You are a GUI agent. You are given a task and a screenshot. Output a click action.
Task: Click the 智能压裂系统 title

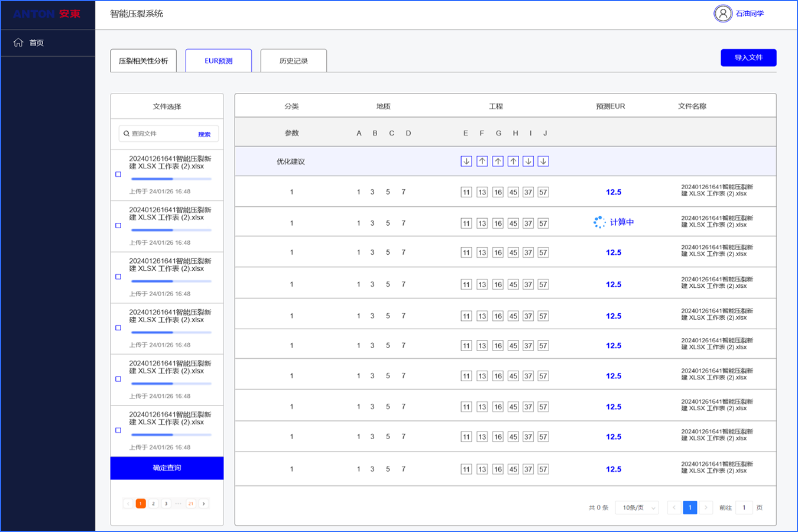point(137,14)
